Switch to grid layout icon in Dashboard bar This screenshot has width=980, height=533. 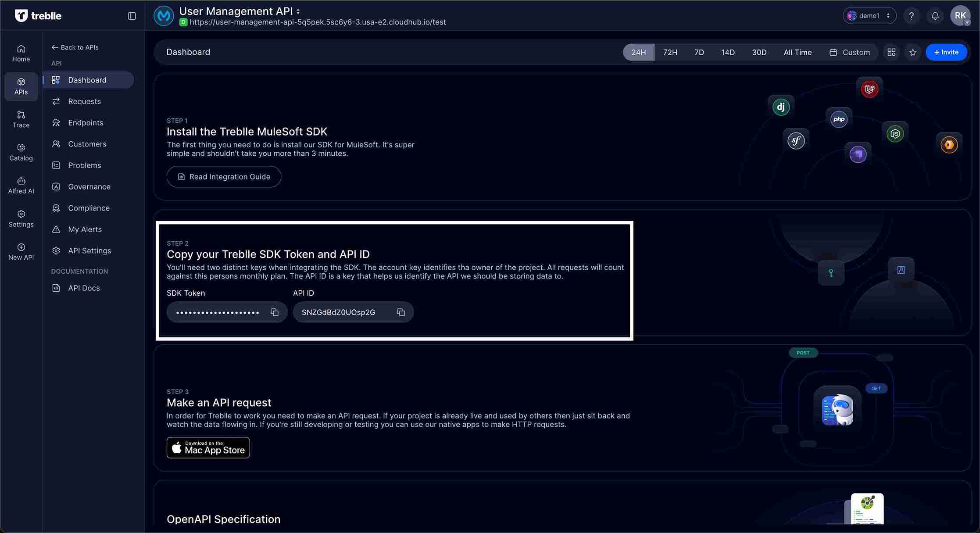pyautogui.click(x=891, y=52)
